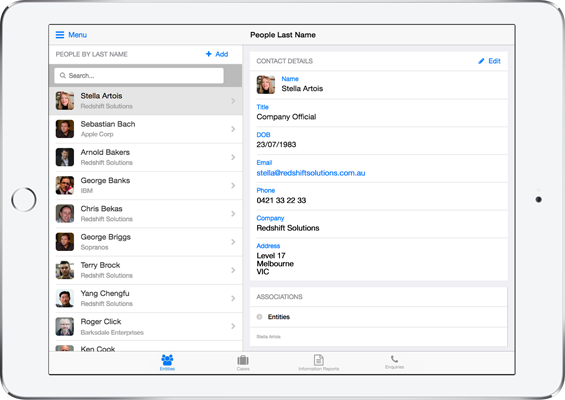Click Stella Artois entry under Associations
565x400 pixels.
268,337
